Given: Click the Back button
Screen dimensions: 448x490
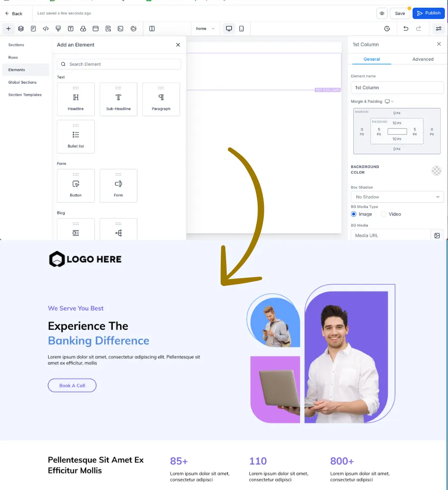Looking at the screenshot, I should [x=14, y=14].
